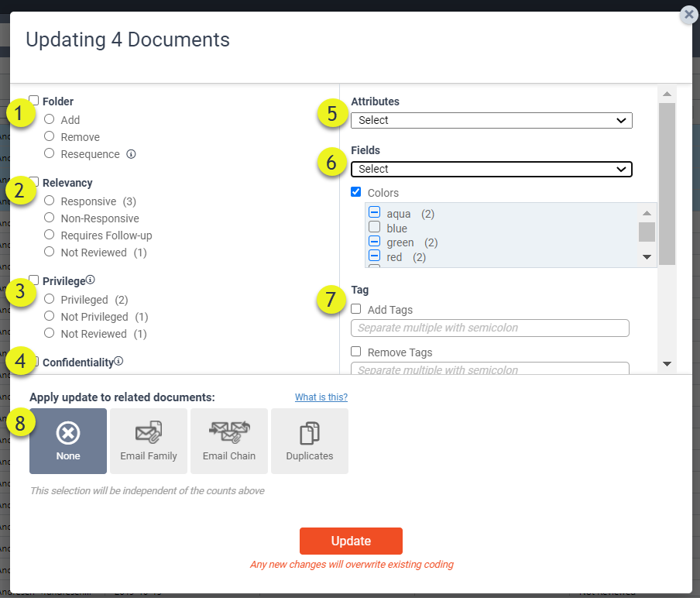Enable the Folder checkbox

(34, 100)
